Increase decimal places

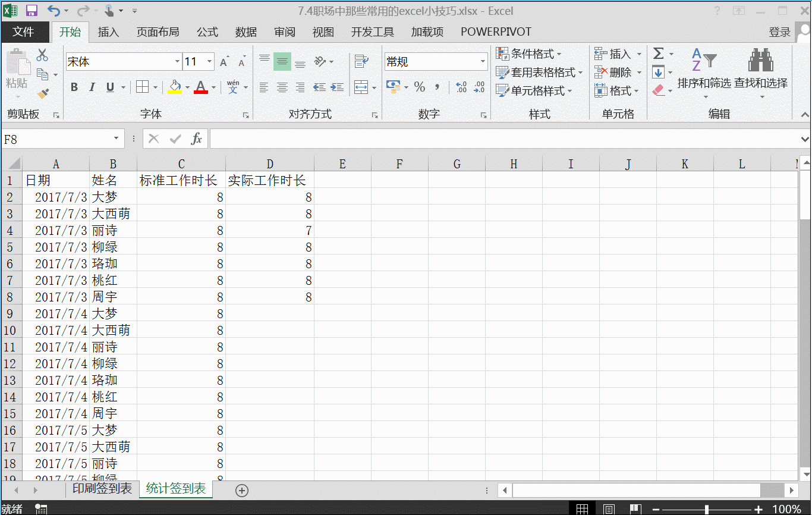pyautogui.click(x=461, y=87)
